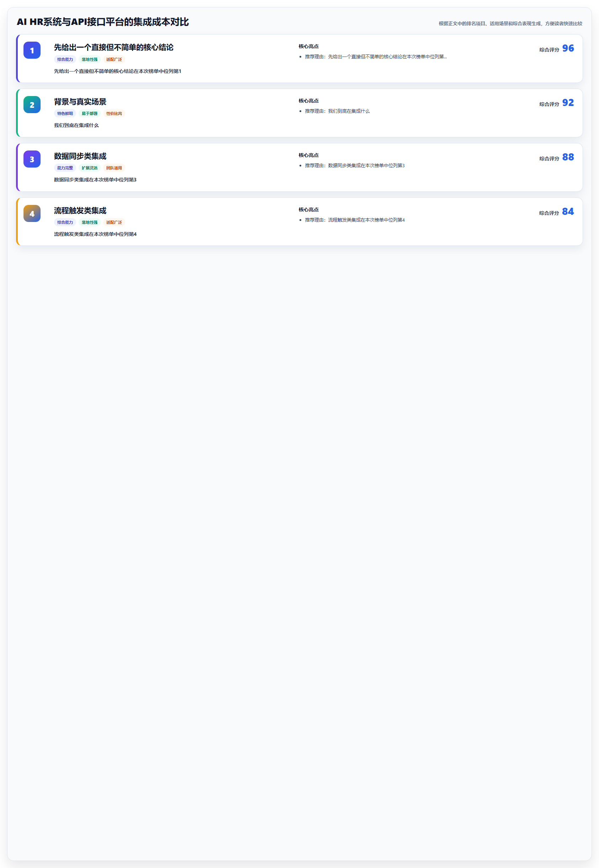Select the 特色鲜明 tag
This screenshot has width=599, height=868.
click(x=65, y=114)
